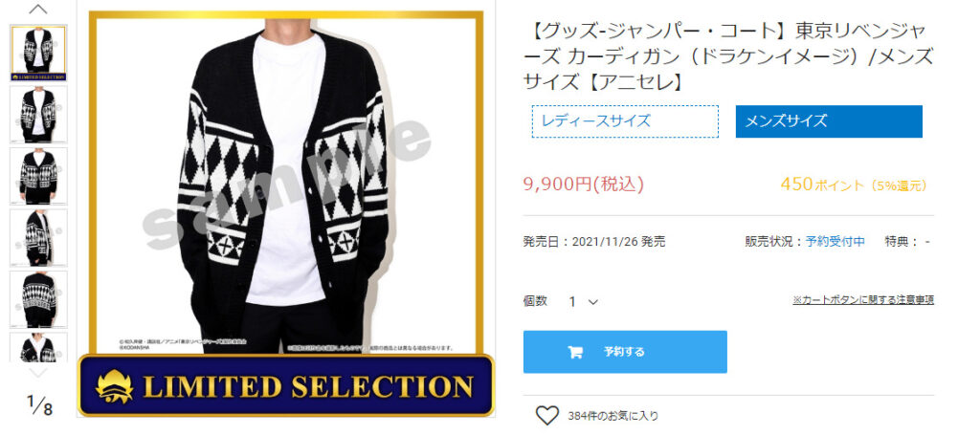Select second cardigan front thumbnail

click(38, 115)
